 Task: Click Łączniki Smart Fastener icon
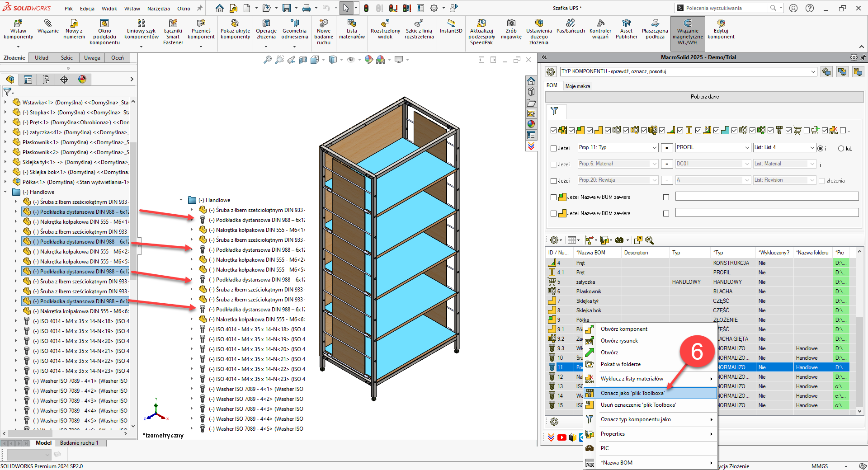tap(173, 32)
